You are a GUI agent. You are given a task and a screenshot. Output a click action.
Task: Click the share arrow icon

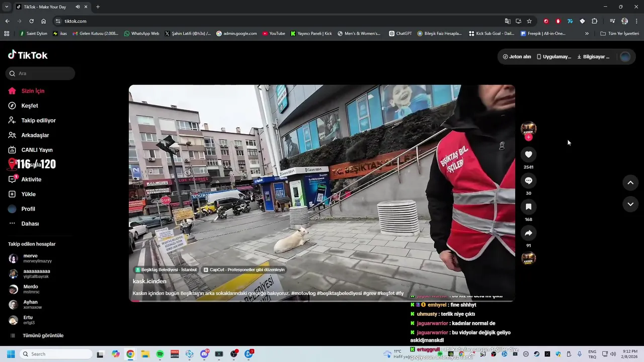528,233
